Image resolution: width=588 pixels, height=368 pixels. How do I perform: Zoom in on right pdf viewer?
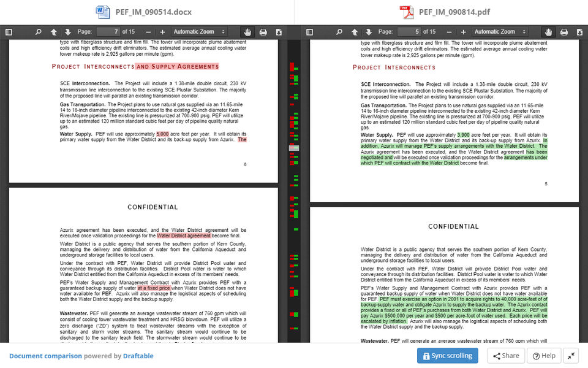tap(464, 33)
